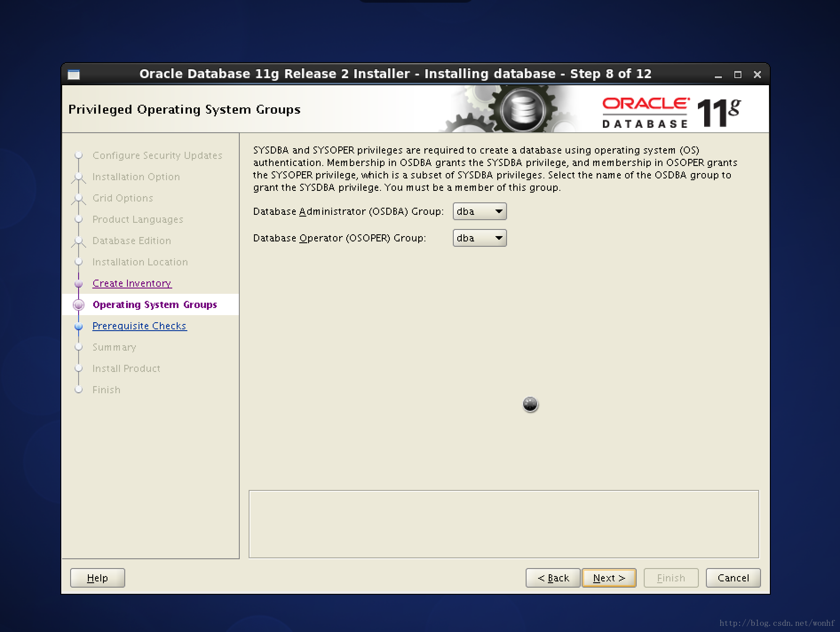Click the Privileged Operating System Groups heading
The height and width of the screenshot is (632, 840).
click(184, 109)
